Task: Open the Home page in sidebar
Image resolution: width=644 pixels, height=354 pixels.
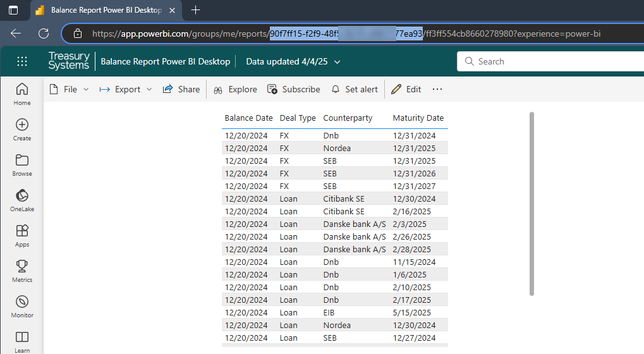Action: (x=21, y=94)
